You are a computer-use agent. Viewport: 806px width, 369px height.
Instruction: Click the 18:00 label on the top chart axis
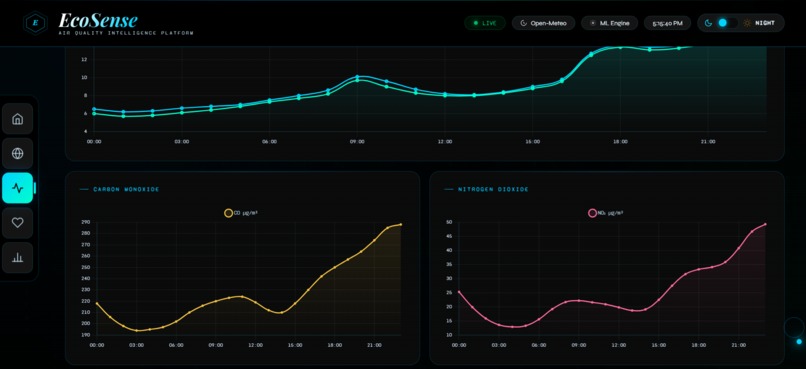click(x=620, y=141)
